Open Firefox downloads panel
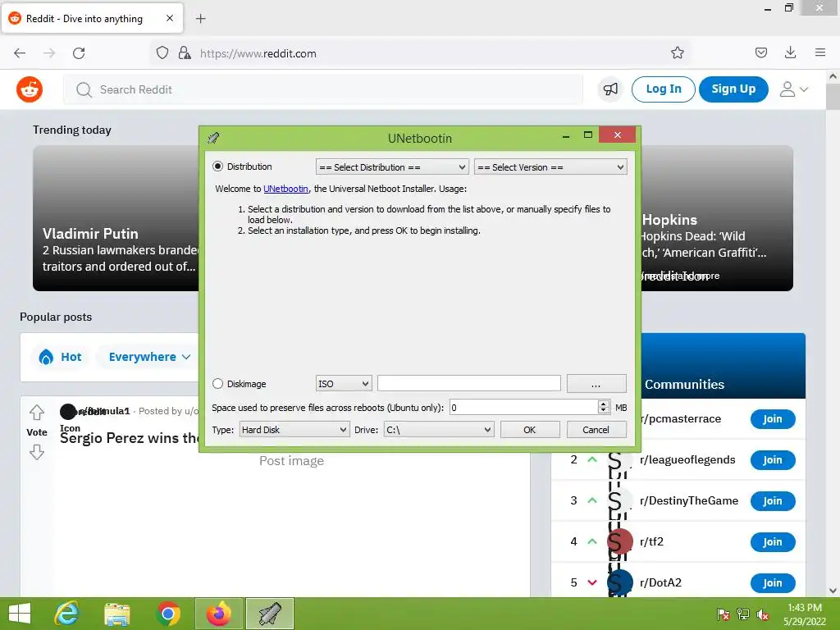The width and height of the screenshot is (840, 630). tap(790, 52)
